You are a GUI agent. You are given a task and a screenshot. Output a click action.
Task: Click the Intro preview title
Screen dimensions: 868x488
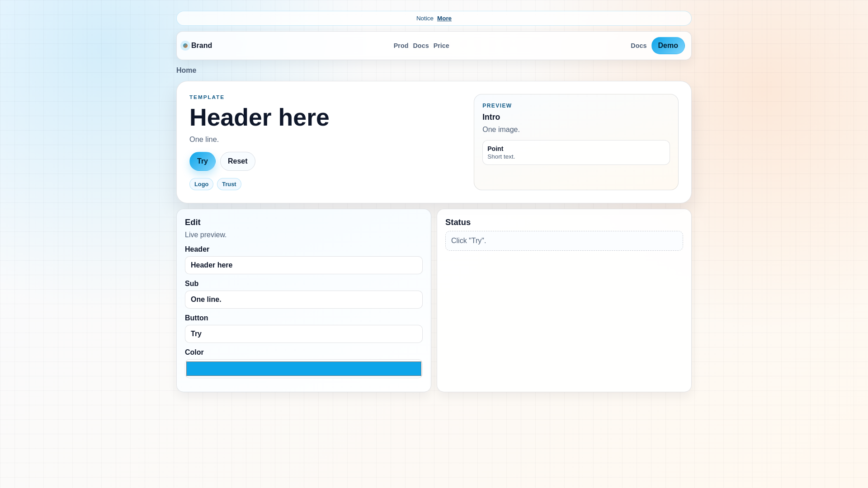pyautogui.click(x=491, y=117)
